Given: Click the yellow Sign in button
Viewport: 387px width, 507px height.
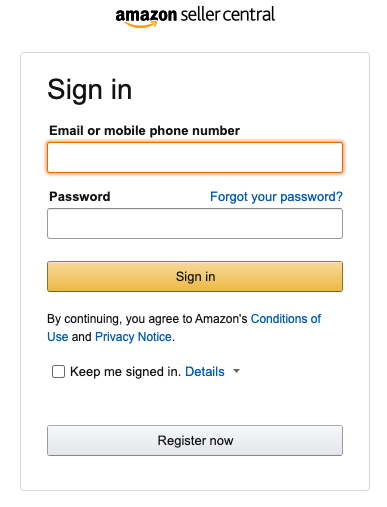Looking at the screenshot, I should pyautogui.click(x=195, y=276).
